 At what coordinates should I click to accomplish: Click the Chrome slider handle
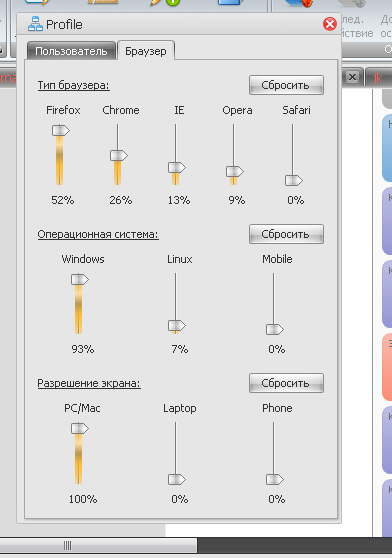click(x=119, y=156)
